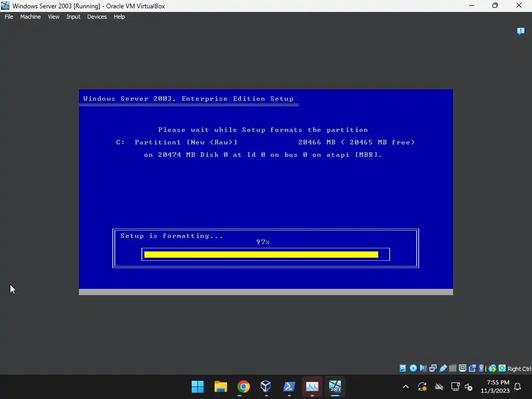Open VirtualBox Manager cube taskbar icon
532x399 pixels.
tap(266, 387)
